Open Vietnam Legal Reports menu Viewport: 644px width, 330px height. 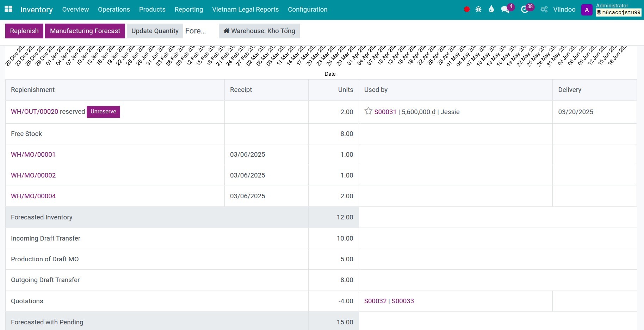point(246,10)
